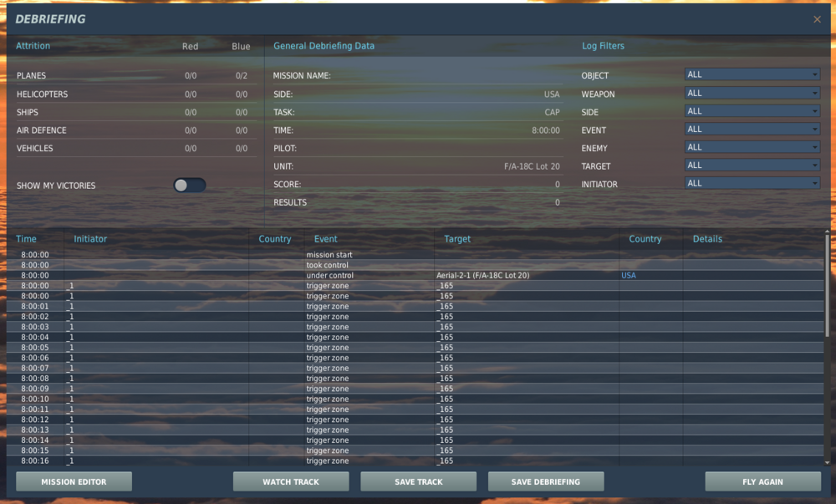Image resolution: width=836 pixels, height=504 pixels.
Task: Click the PLANES attrition row label
Action: [31, 76]
